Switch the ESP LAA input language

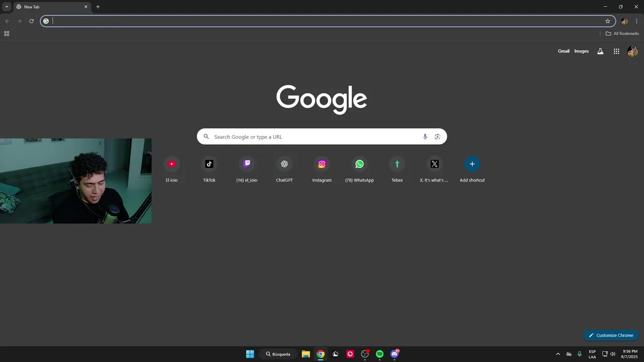(592, 354)
